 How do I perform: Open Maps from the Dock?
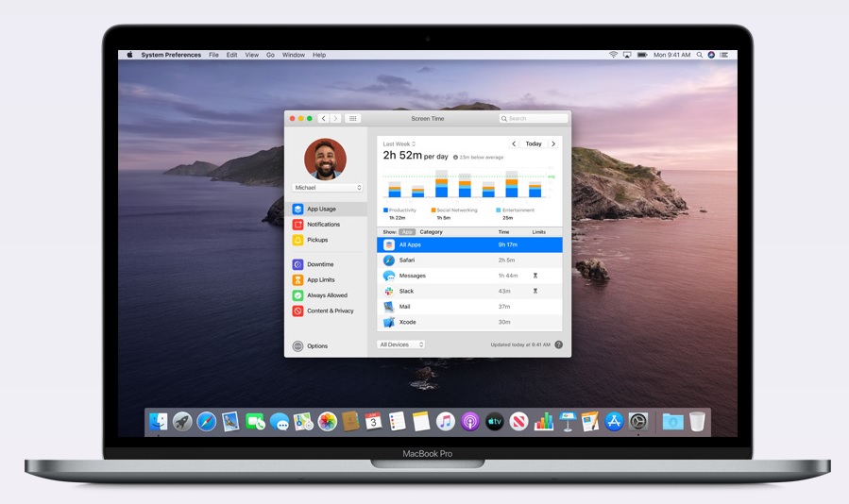(x=303, y=421)
